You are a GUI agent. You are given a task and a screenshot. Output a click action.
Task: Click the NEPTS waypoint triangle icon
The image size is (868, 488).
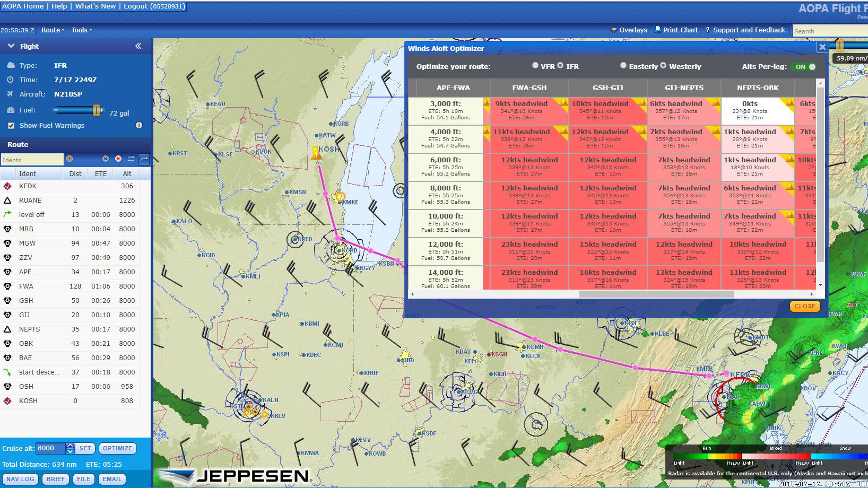tap(7, 329)
